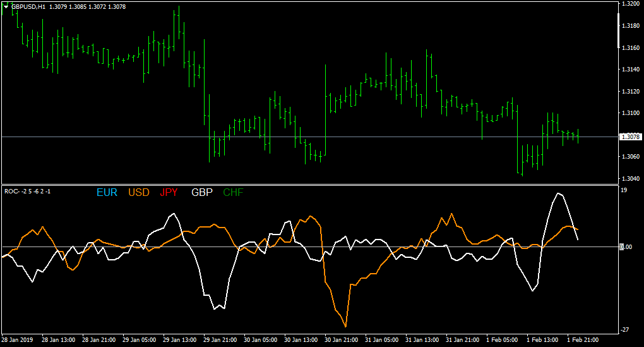Select the GBP currency label
This screenshot has width=644, height=347.
tap(201, 192)
